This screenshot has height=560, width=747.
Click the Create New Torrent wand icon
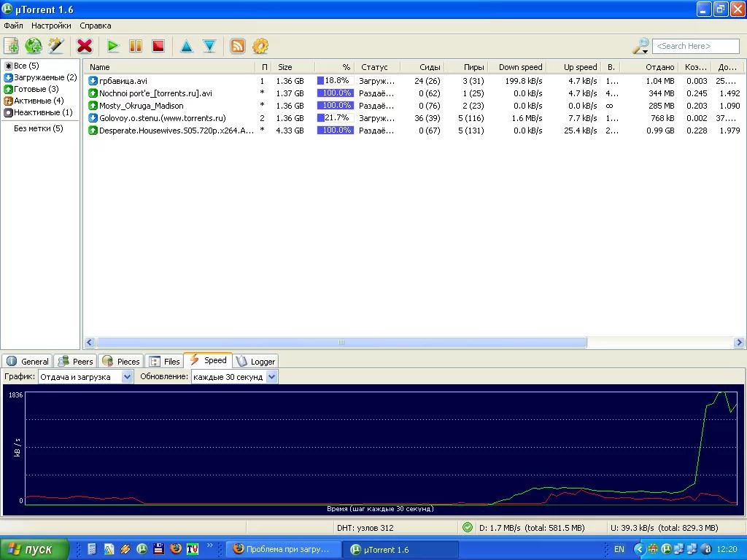[56, 46]
